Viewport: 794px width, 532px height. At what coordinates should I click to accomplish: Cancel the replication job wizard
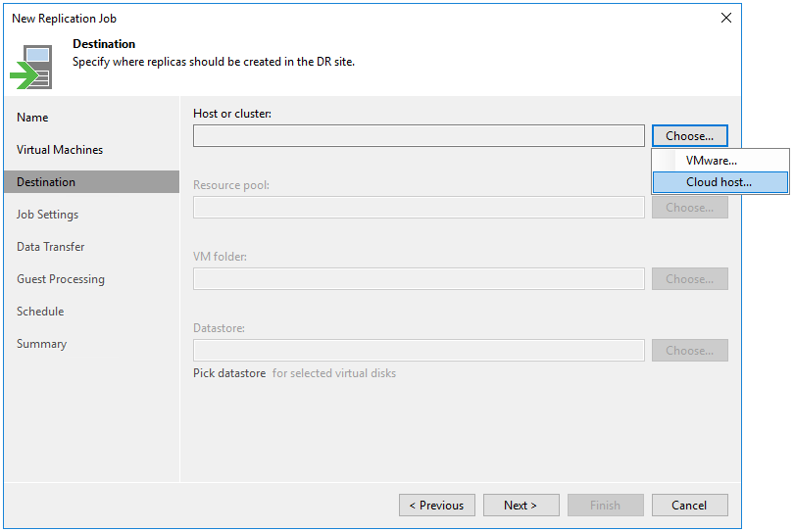[x=689, y=506]
